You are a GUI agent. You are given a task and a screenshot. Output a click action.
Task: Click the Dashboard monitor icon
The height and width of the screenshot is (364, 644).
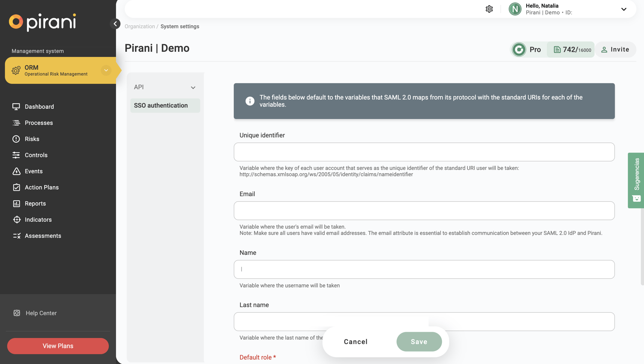coord(16,107)
